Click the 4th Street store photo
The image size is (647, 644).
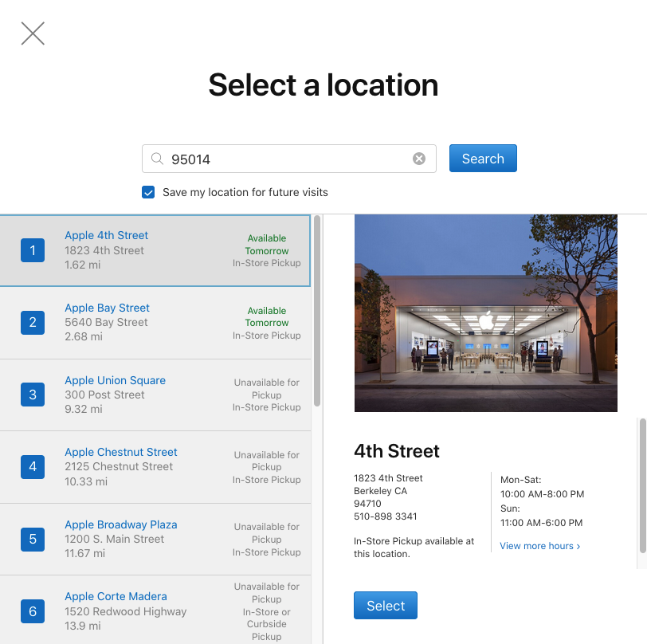click(x=486, y=313)
